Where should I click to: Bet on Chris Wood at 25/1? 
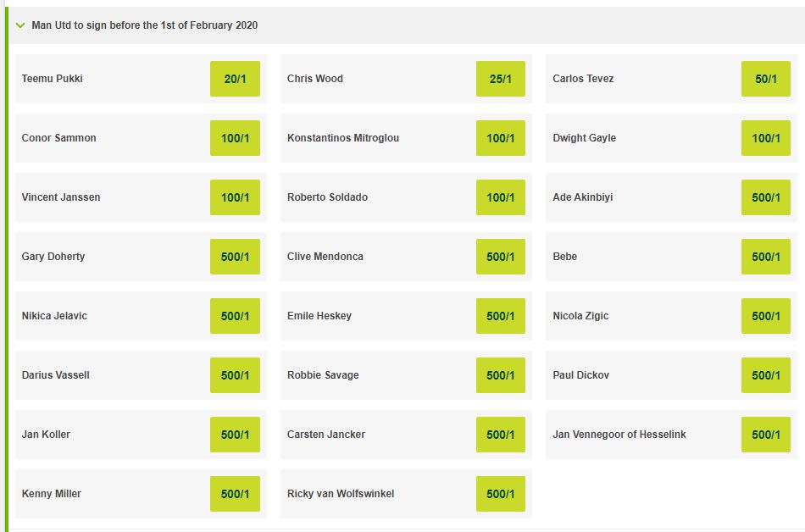pos(500,79)
